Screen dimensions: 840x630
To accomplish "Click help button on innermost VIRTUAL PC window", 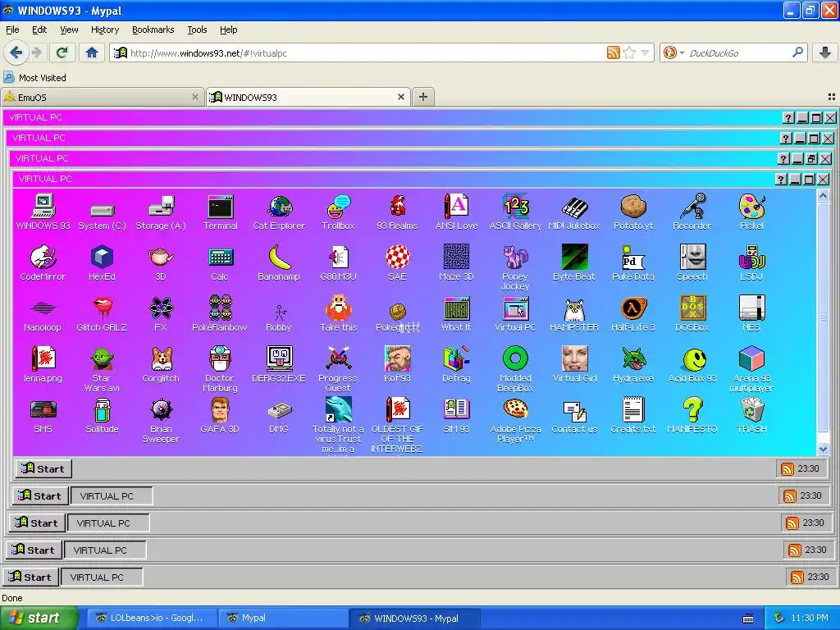I will 781,179.
